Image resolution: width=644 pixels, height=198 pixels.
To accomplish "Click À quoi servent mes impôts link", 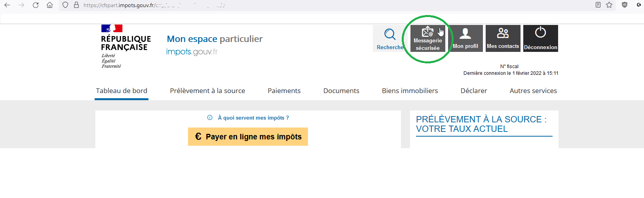I will coord(253,118).
